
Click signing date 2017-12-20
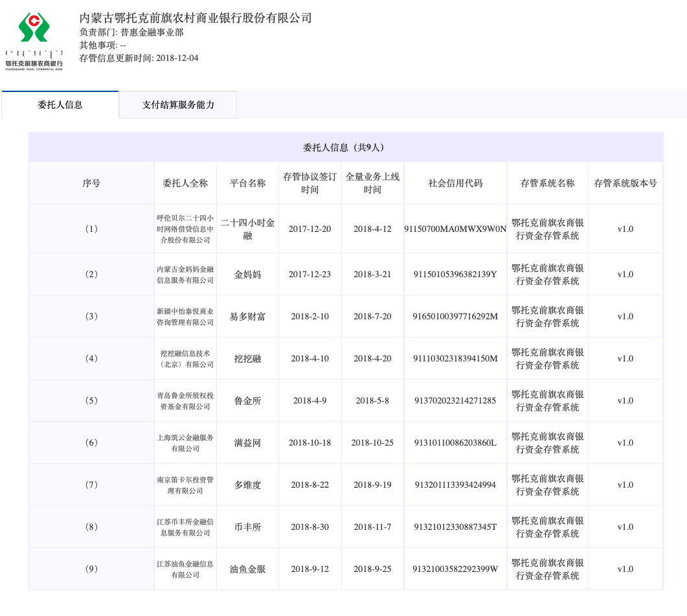[310, 229]
